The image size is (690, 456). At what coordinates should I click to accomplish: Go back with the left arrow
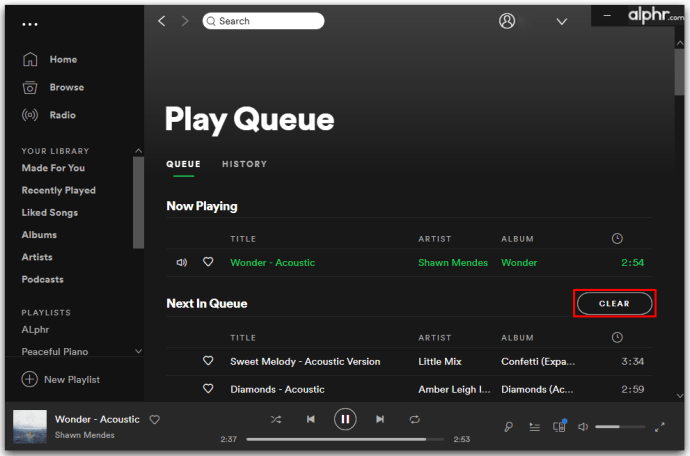tap(162, 21)
